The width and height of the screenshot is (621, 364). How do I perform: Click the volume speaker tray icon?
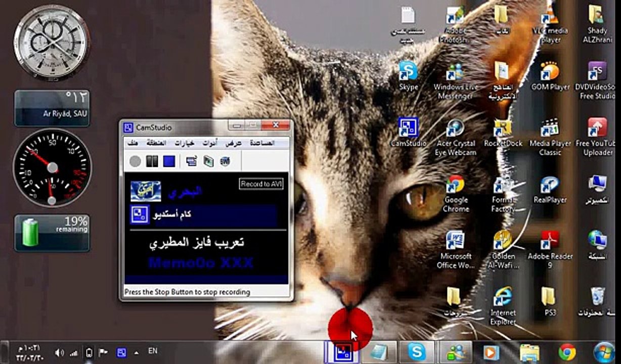point(60,352)
